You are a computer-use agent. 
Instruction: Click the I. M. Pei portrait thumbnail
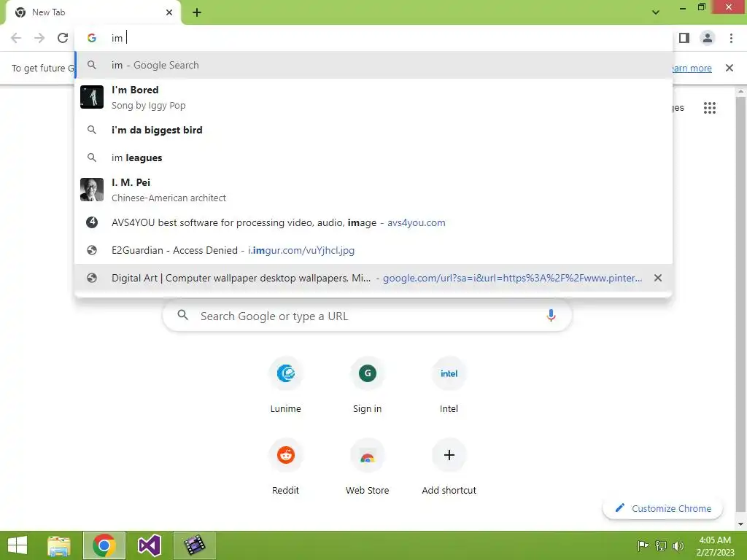tap(92, 190)
